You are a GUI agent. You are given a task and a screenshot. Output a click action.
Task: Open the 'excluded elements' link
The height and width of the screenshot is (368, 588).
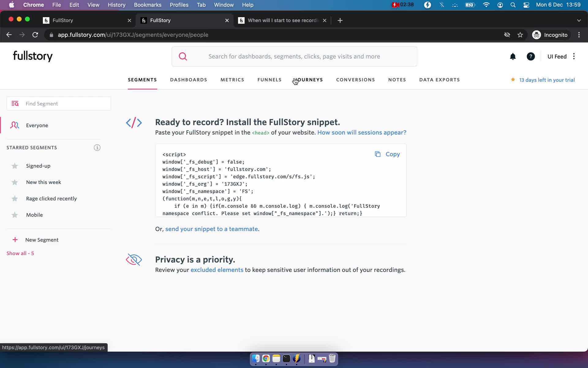(x=217, y=270)
